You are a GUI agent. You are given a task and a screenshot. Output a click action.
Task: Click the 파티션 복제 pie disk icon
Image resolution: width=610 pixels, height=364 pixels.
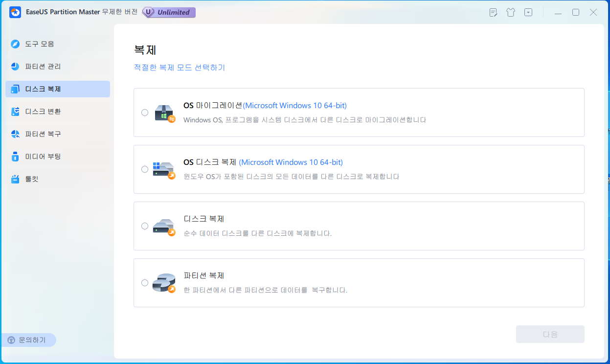[x=164, y=283]
